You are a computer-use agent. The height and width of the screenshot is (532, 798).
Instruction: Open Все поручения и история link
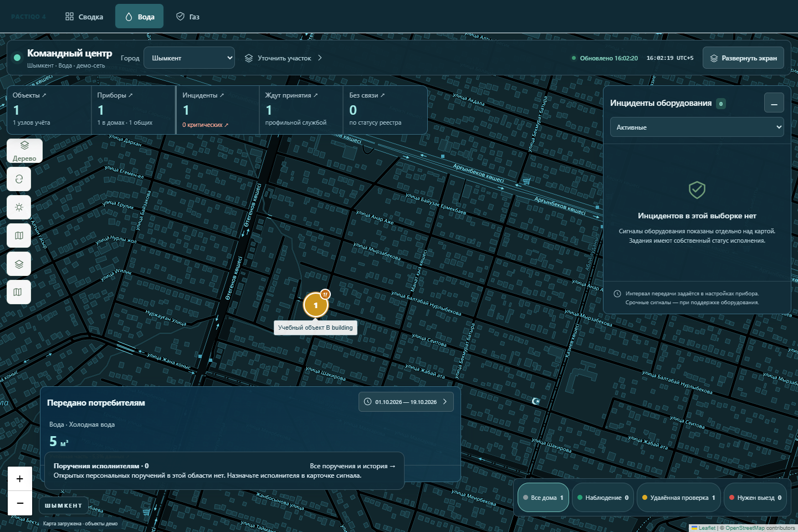click(352, 466)
